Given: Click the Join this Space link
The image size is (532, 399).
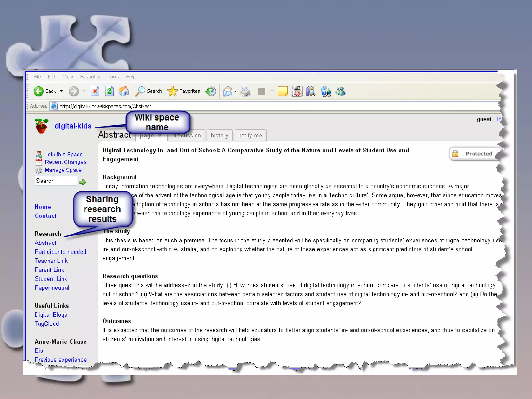Looking at the screenshot, I should [x=64, y=154].
